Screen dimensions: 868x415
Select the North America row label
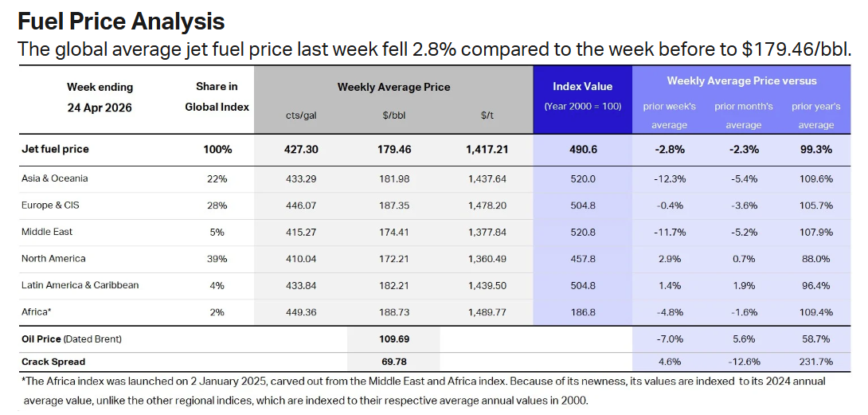pos(53,259)
